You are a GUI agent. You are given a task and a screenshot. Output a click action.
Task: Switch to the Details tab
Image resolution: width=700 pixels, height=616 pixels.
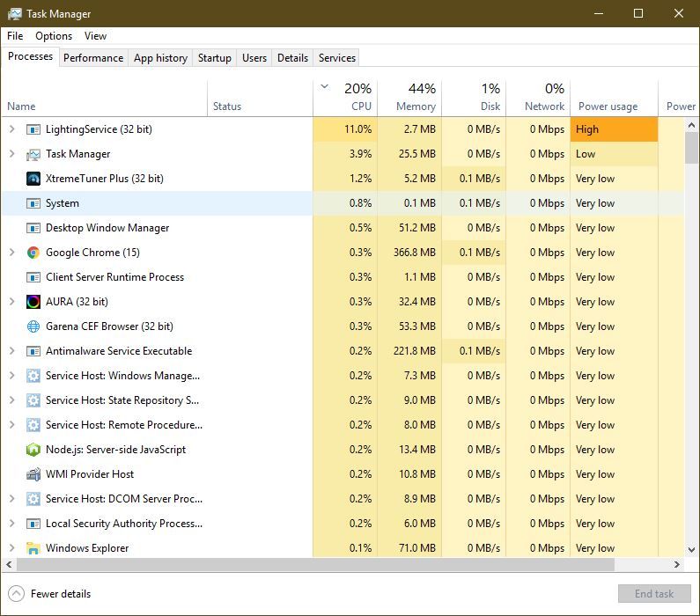pos(293,58)
